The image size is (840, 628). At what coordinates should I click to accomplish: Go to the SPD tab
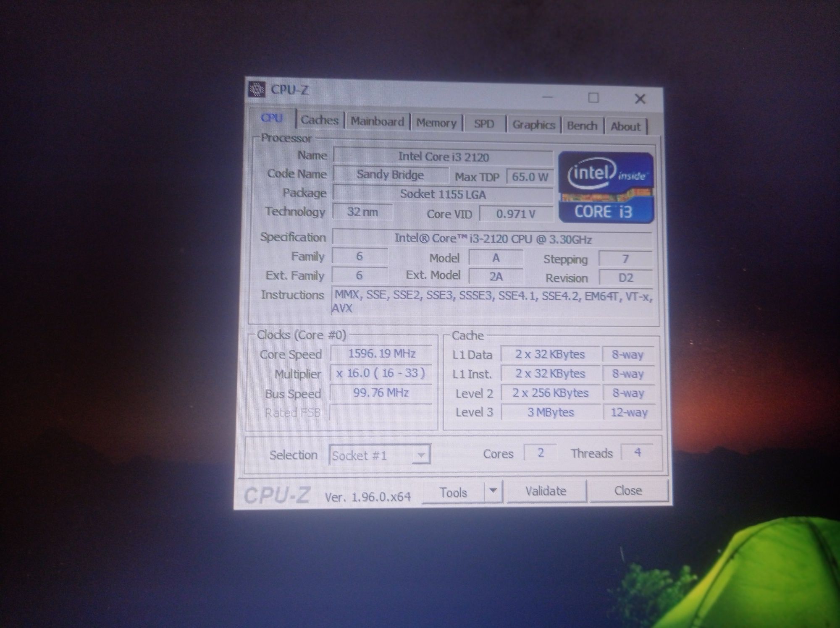(x=484, y=124)
